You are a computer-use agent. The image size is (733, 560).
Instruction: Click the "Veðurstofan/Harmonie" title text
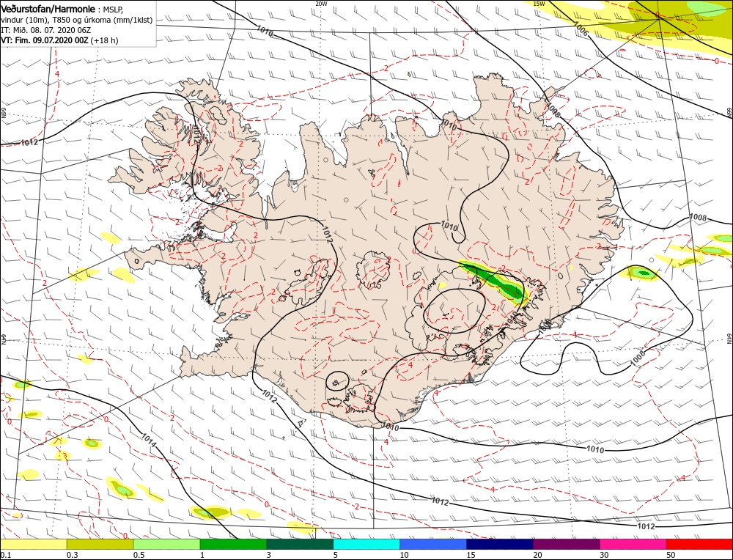tap(48, 9)
